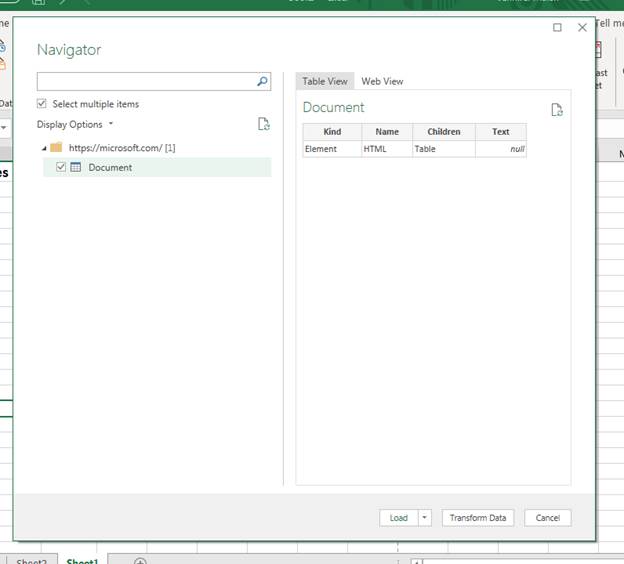The width and height of the screenshot is (624, 564).
Task: Toggle Select multiple items checkbox
Action: (x=41, y=104)
